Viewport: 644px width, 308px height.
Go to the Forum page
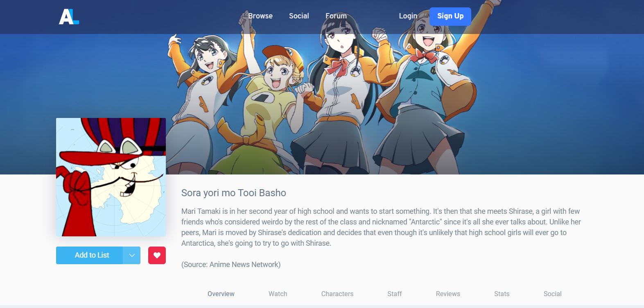[336, 16]
